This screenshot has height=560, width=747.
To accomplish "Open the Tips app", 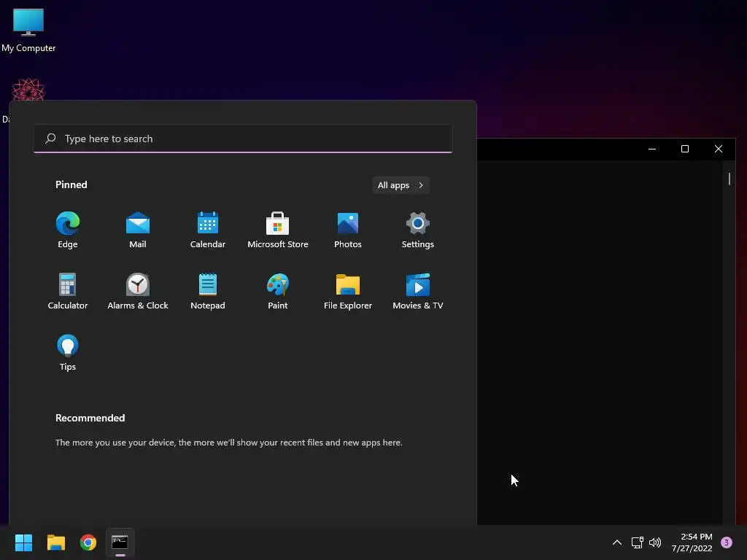I will click(x=68, y=353).
